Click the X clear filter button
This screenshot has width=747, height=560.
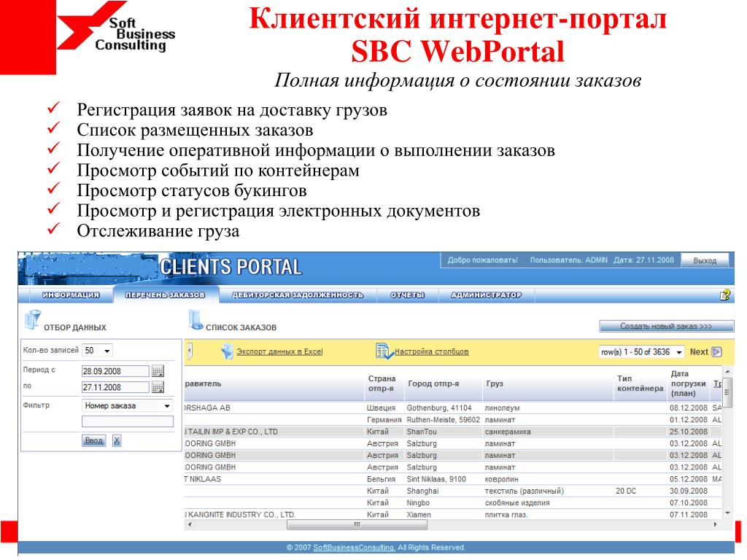117,440
